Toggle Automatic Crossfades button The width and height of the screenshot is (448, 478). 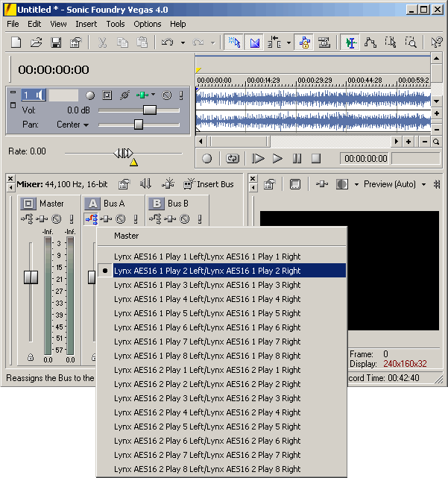254,42
